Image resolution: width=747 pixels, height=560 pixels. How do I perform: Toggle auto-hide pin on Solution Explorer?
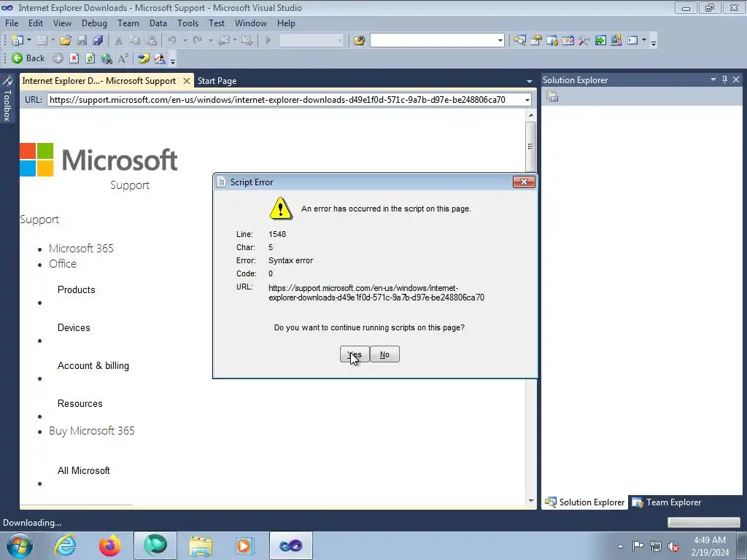click(724, 79)
